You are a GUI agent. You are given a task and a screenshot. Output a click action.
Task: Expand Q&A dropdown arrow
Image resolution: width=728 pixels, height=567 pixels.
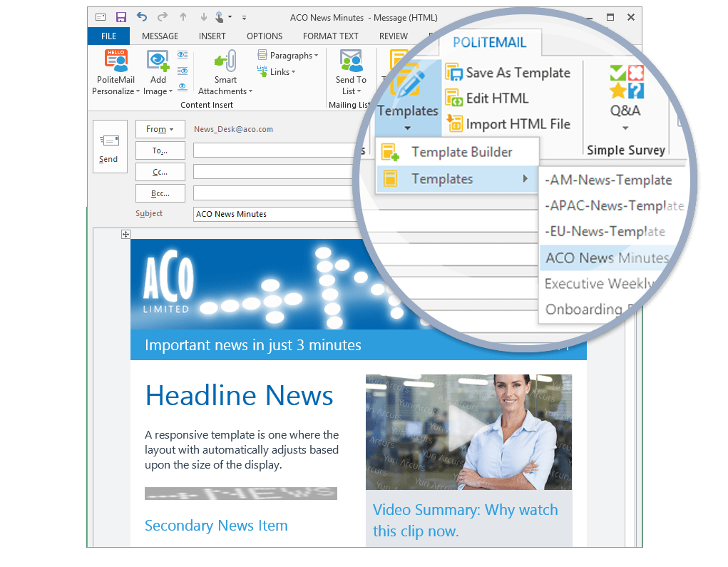pos(625,128)
